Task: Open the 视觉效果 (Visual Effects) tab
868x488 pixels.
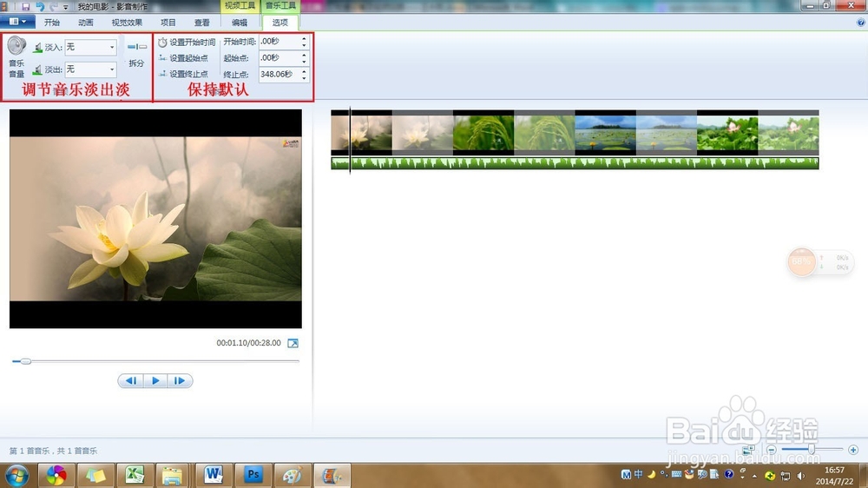Action: (127, 23)
